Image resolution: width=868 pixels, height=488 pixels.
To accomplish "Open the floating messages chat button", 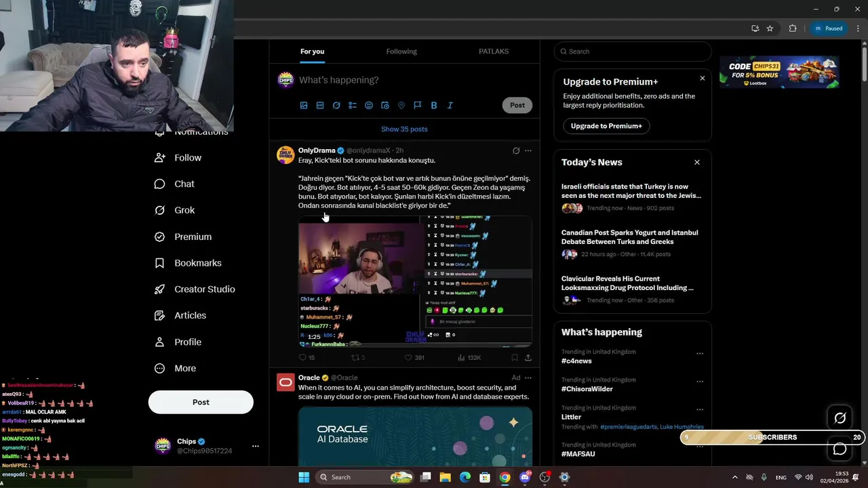I will coord(840,449).
